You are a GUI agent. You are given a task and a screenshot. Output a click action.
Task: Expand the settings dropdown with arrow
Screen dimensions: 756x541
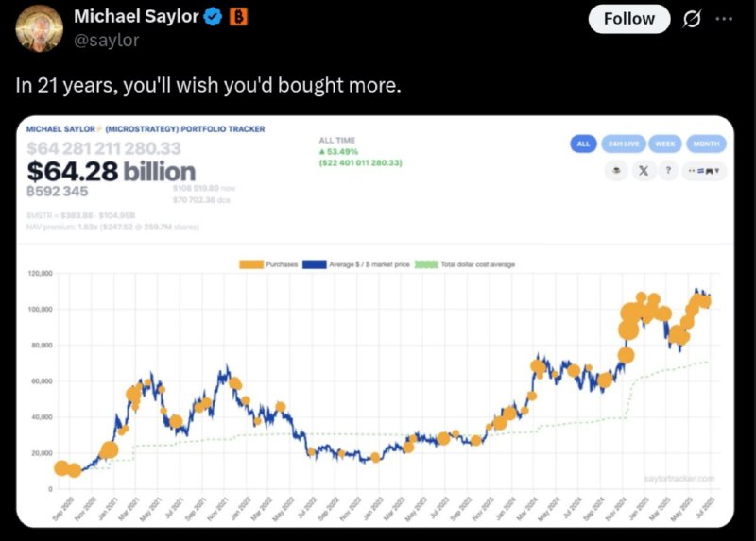704,171
